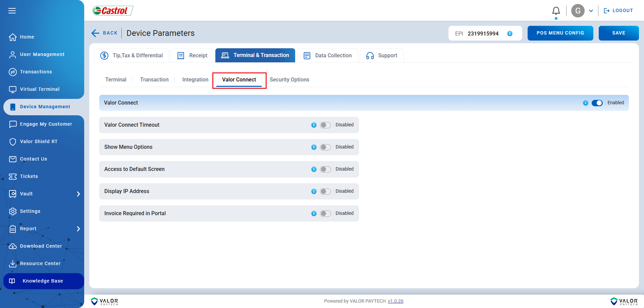
Task: Switch to the Support tab
Action: click(x=382, y=55)
